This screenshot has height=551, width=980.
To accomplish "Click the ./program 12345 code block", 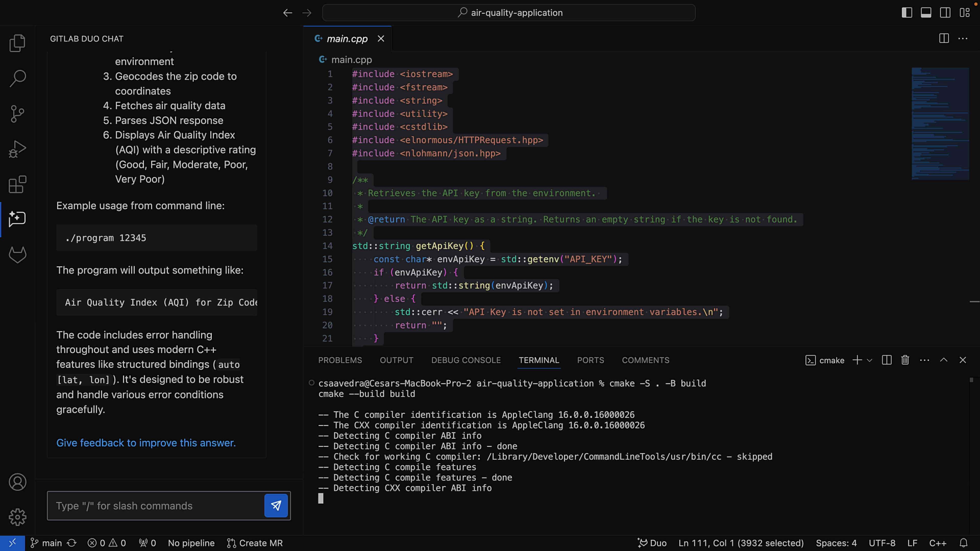I will (x=157, y=238).
